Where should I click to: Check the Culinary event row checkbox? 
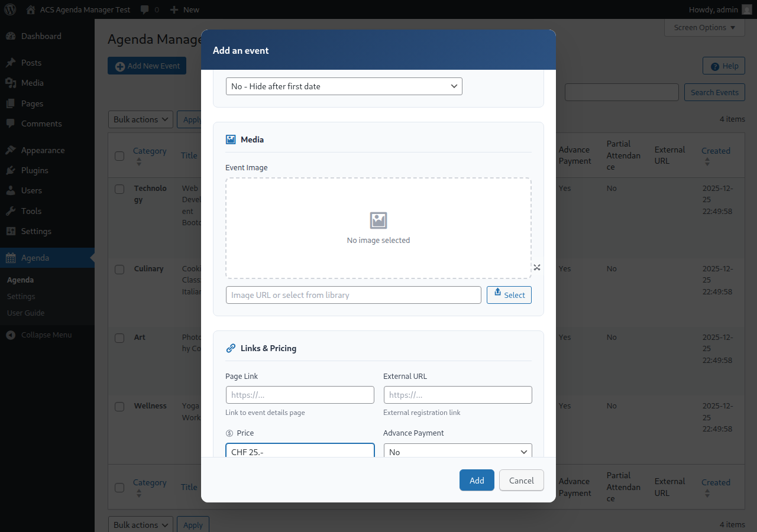[x=119, y=268]
